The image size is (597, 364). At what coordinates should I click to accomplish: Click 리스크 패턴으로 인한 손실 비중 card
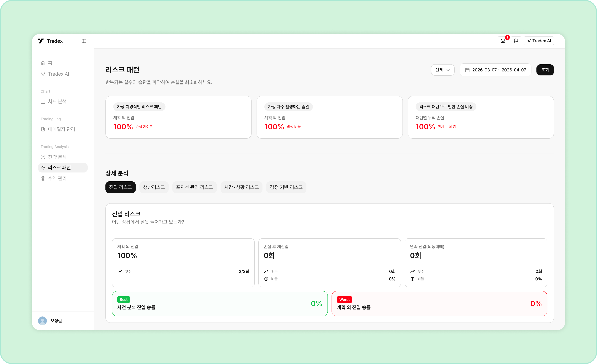pyautogui.click(x=481, y=117)
